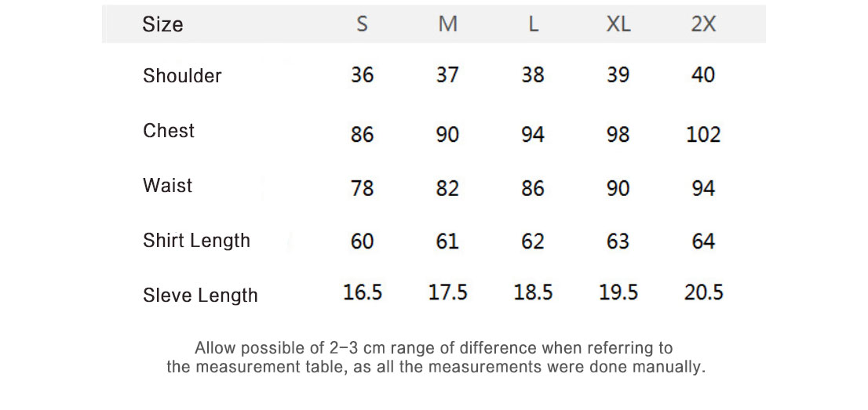Select the Shirt Length row label
Image resolution: width=868 pixels, height=410 pixels.
[x=196, y=241]
